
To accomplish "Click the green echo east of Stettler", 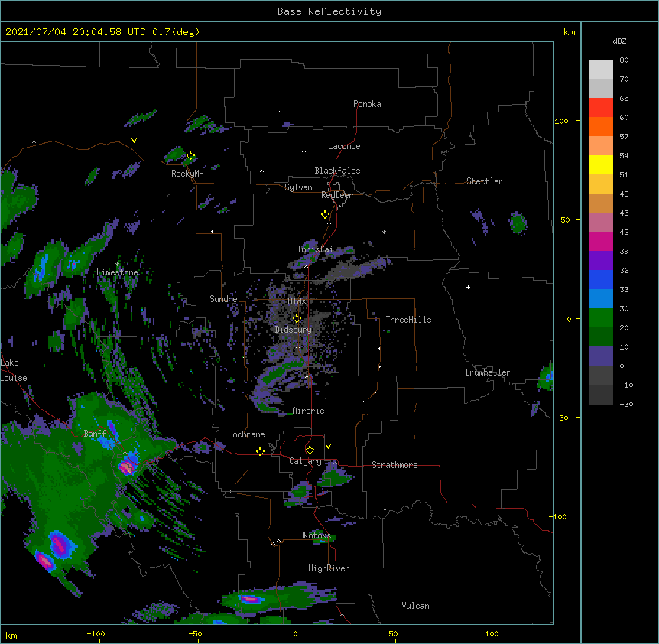I will tap(518, 223).
